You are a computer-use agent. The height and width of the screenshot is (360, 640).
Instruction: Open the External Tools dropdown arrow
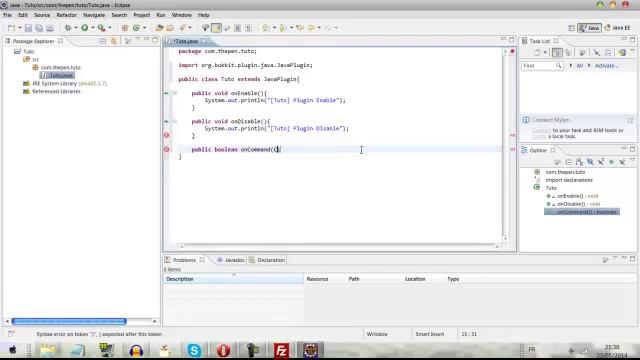click(109, 28)
